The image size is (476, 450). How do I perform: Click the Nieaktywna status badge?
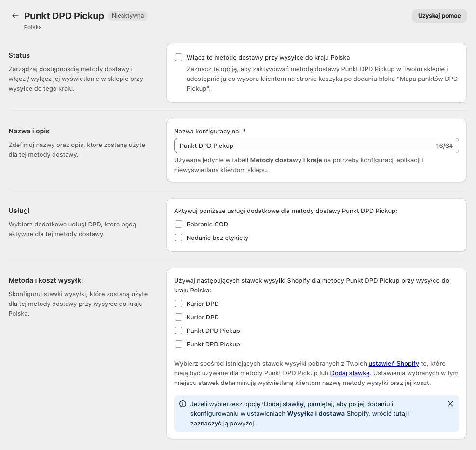click(x=128, y=16)
